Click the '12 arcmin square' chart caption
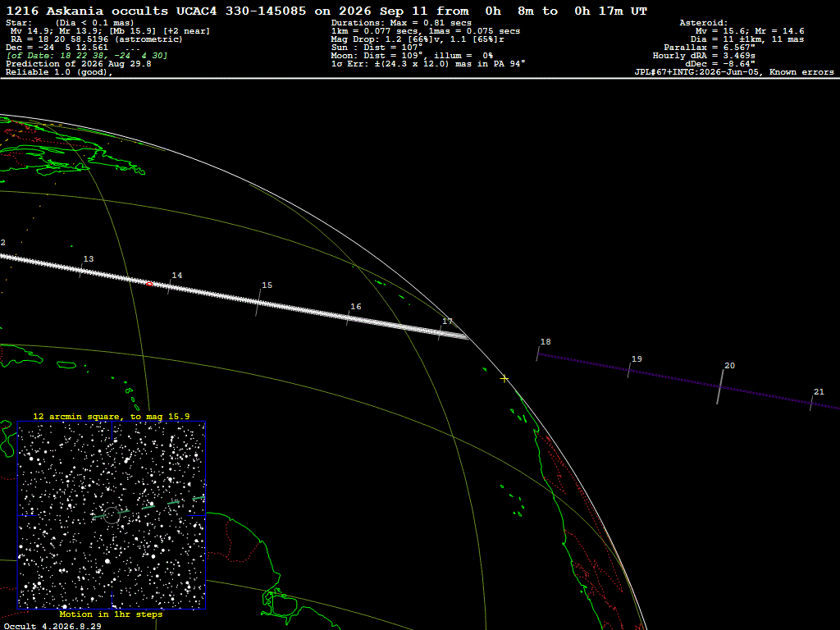The image size is (840, 630). click(111, 416)
